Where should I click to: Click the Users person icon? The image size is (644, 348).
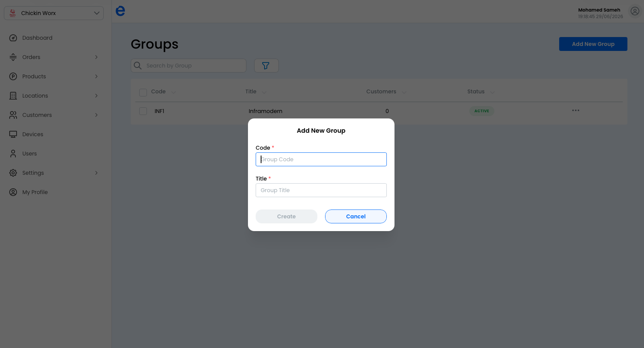pos(13,154)
